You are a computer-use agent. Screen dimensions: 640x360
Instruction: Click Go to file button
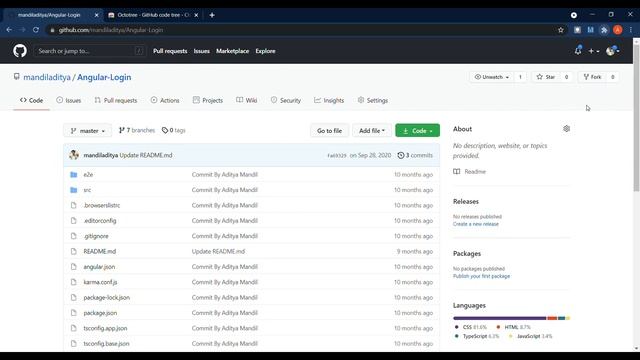click(x=329, y=131)
